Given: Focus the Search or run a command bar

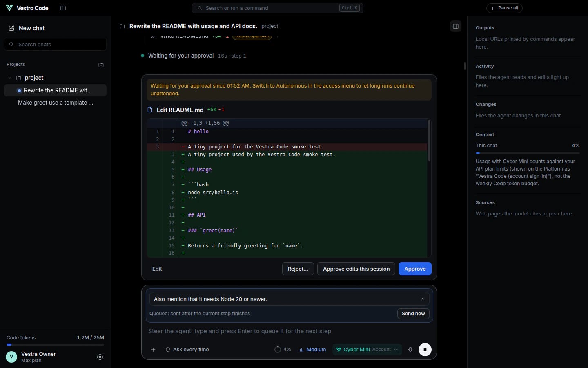Looking at the screenshot, I should click(x=278, y=8).
